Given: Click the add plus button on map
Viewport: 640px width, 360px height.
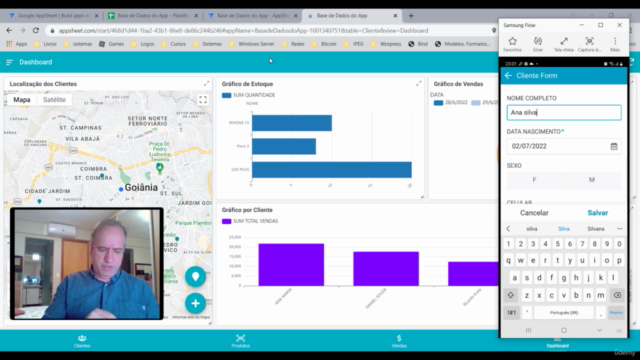Looking at the screenshot, I should pos(196,303).
